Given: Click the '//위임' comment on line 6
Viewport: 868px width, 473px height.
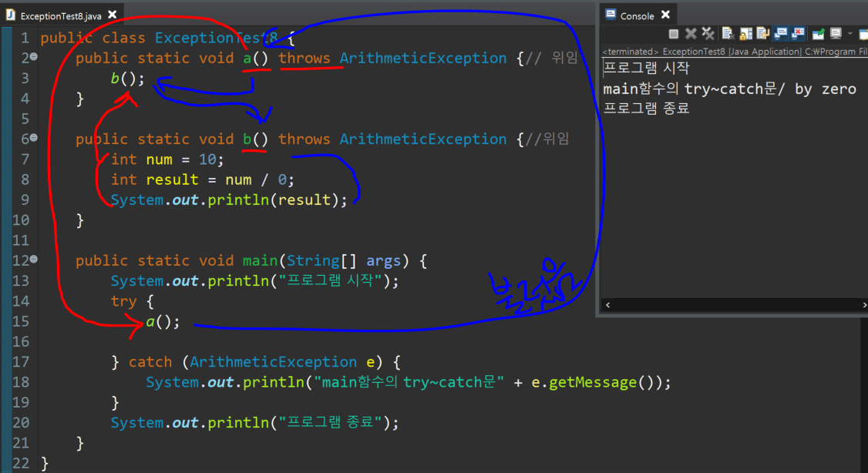Looking at the screenshot, I should click(x=547, y=139).
